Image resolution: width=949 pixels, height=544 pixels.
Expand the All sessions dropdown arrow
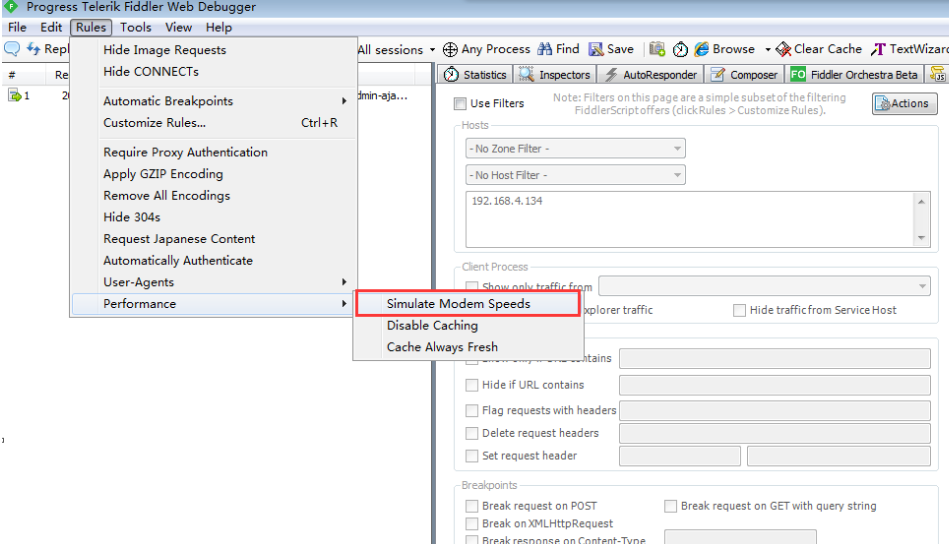(x=432, y=50)
